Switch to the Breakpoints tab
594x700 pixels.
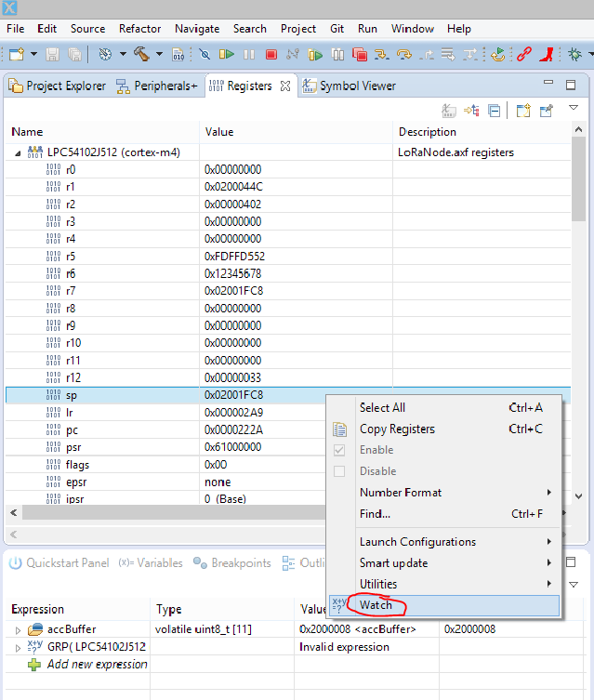point(232,563)
